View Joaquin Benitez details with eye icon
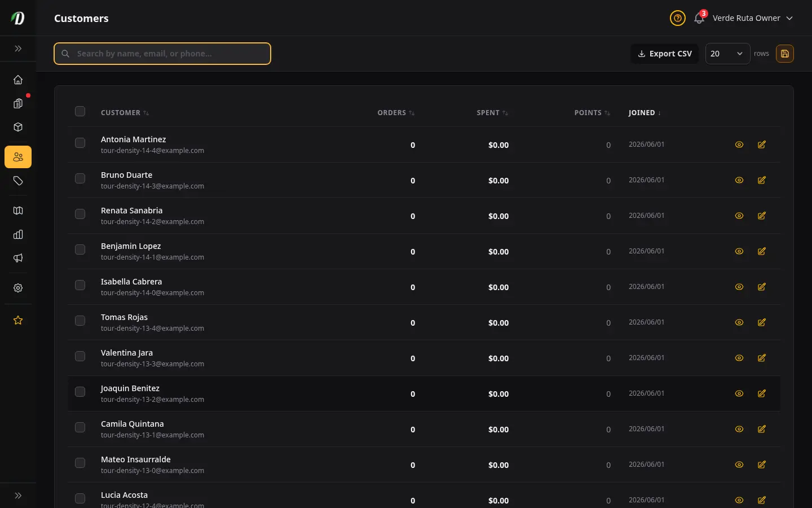The width and height of the screenshot is (812, 508). (739, 393)
